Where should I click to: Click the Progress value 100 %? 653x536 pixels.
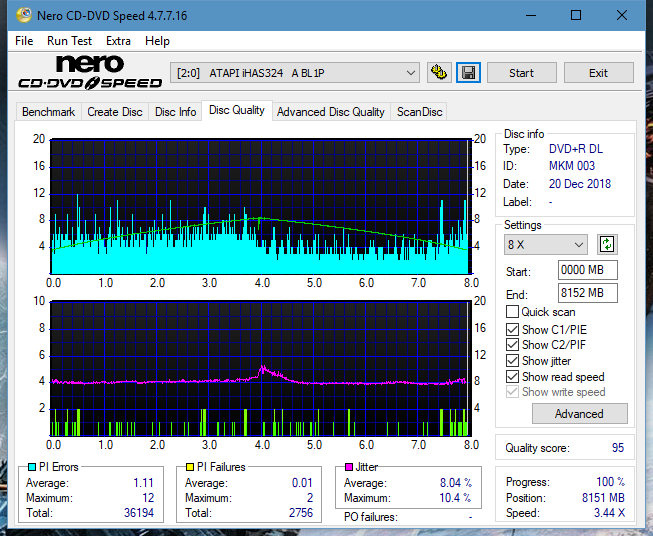pyautogui.click(x=610, y=482)
